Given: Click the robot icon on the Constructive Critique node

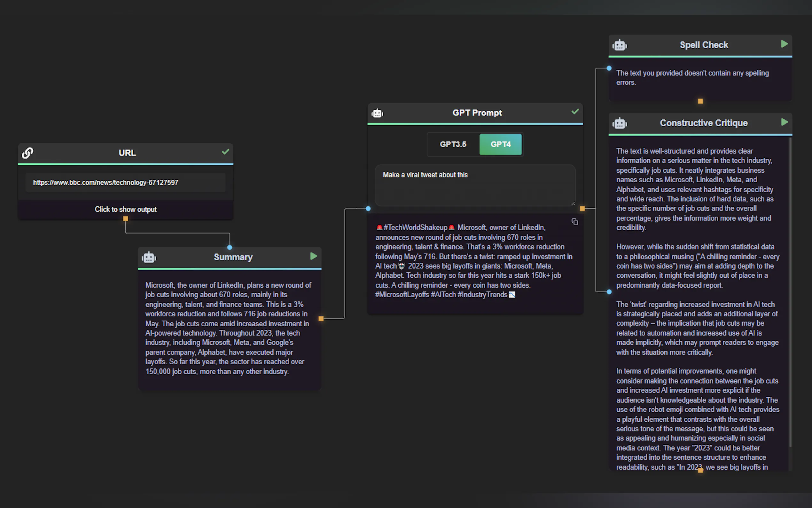Looking at the screenshot, I should 620,123.
